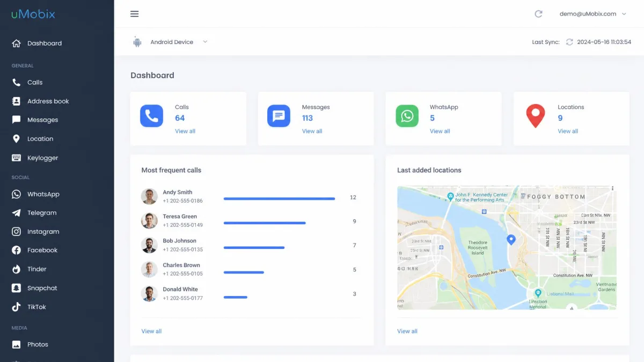Image resolution: width=644 pixels, height=362 pixels.
Task: Click the blue Calls card phone icon
Action: [x=151, y=116]
